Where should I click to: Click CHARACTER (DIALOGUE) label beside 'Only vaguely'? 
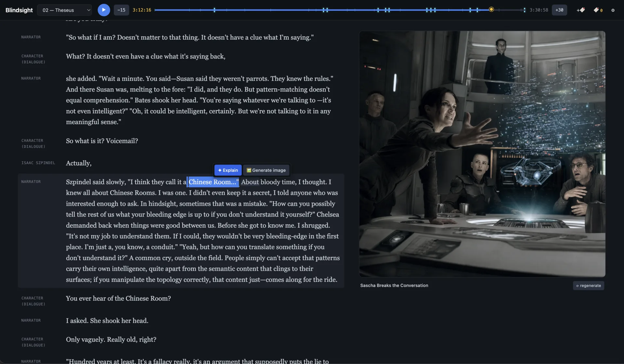click(x=33, y=342)
